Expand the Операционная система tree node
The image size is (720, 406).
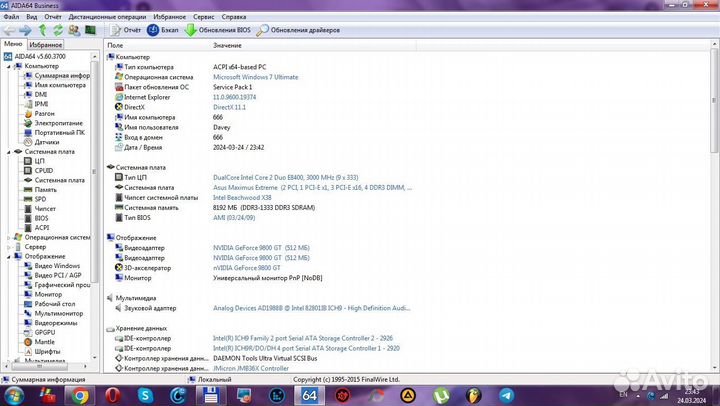(8, 238)
